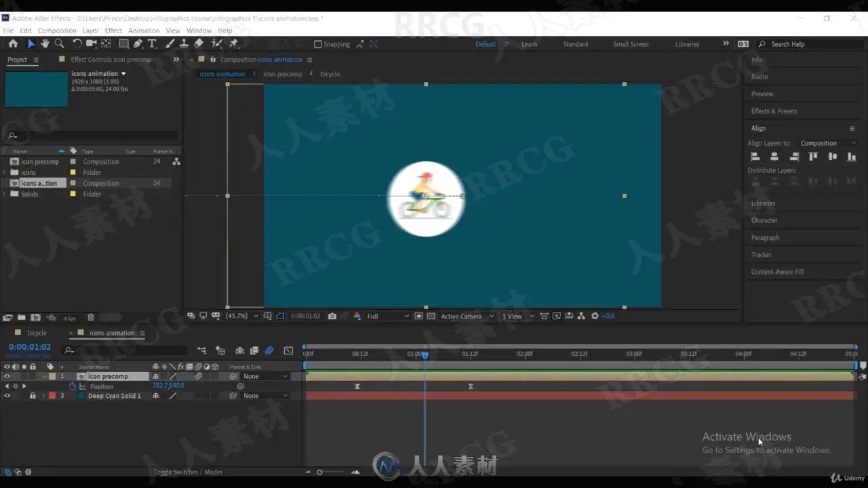Switch to the bicycle timeline tab
The image size is (868, 488).
[37, 333]
